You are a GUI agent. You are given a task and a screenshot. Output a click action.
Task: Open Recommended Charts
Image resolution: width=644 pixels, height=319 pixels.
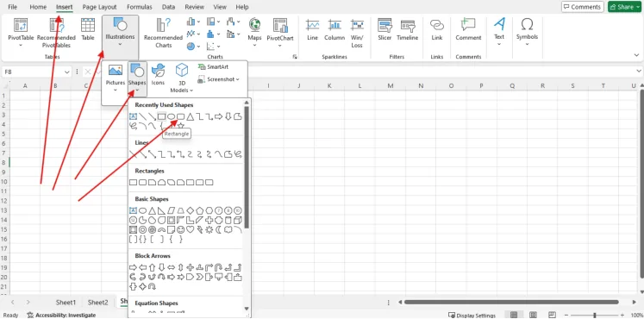click(x=163, y=33)
